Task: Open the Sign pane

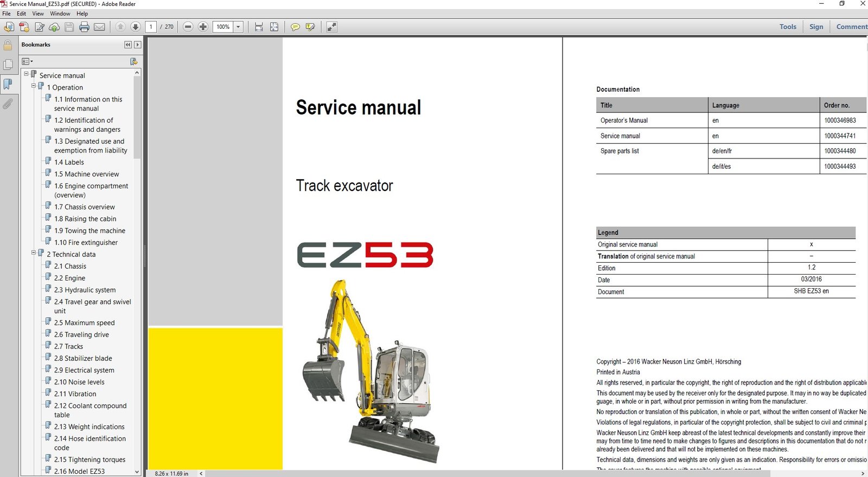Action: (816, 27)
